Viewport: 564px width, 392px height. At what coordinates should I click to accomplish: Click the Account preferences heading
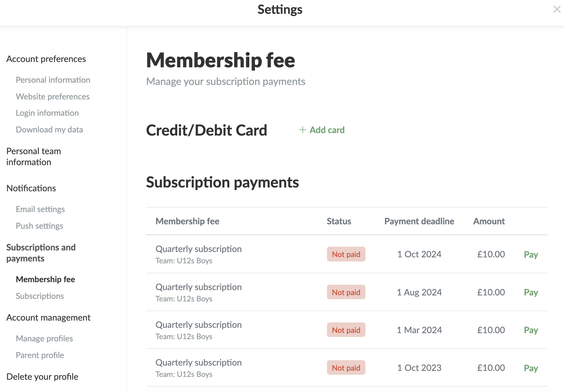point(46,59)
